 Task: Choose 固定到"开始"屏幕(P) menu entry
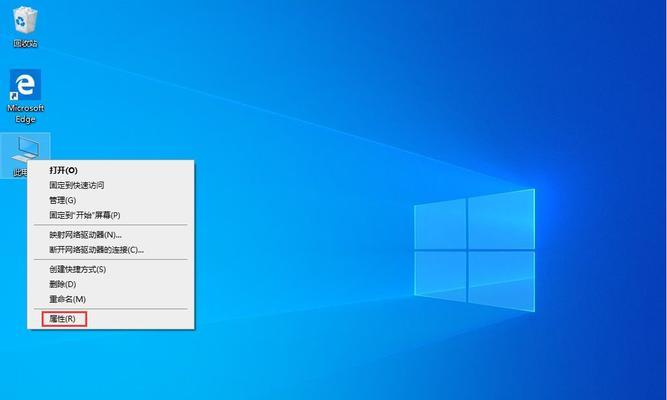click(111, 215)
